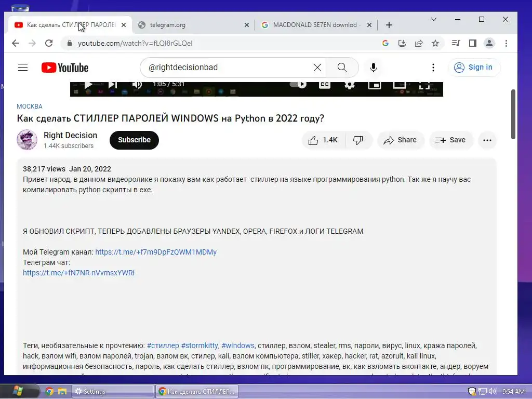
Task: Open the Telegram channel link +f7m9DpFzQWM1MDMy
Action: coord(156,252)
